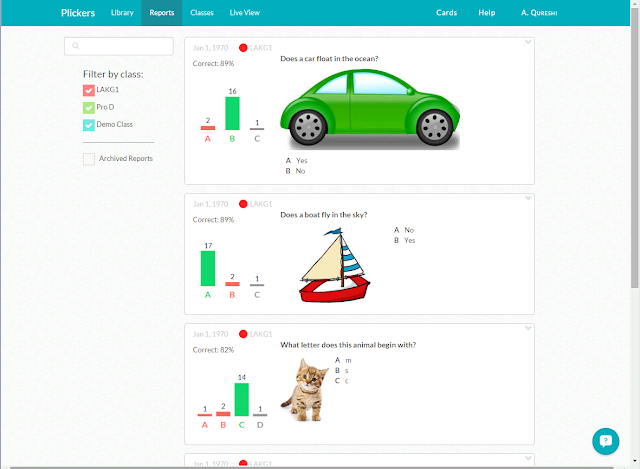Open 'Does a car float in the ocean?' question

329,59
